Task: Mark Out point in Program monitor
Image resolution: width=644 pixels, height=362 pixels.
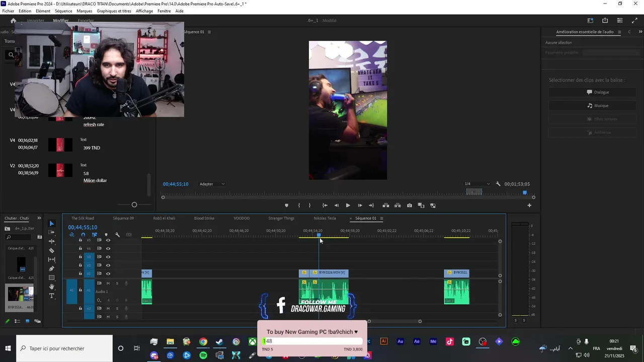Action: pos(309,205)
